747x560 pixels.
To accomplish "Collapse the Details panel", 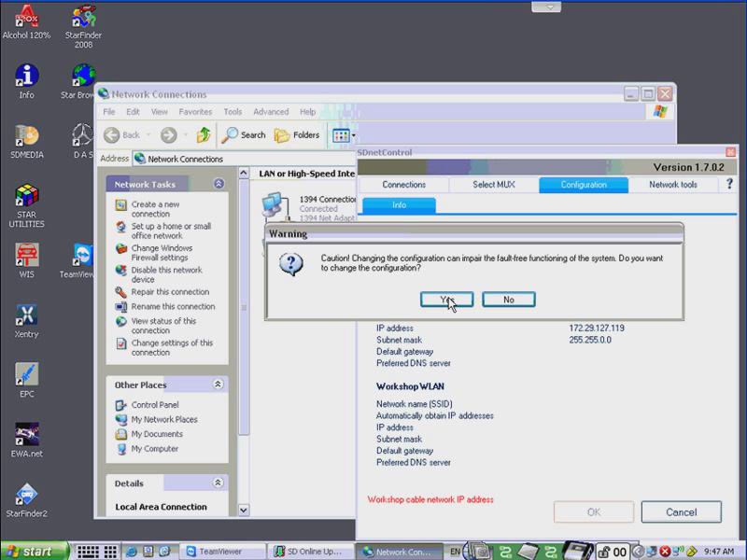I will [x=218, y=483].
